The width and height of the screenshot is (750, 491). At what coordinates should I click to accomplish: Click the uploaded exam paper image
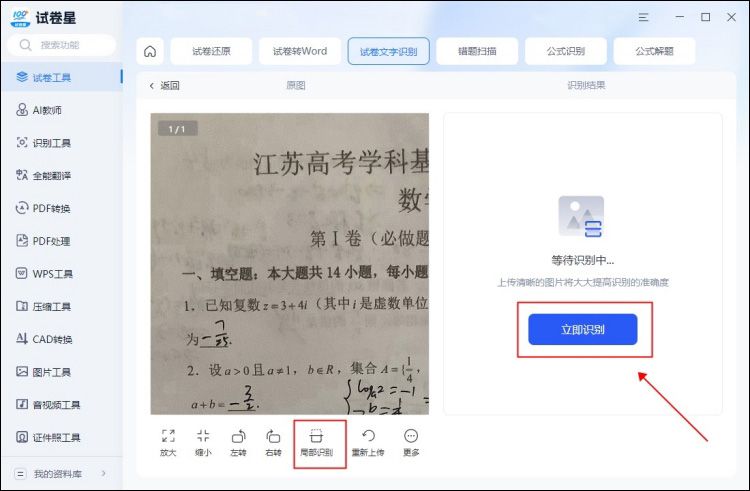(289, 264)
